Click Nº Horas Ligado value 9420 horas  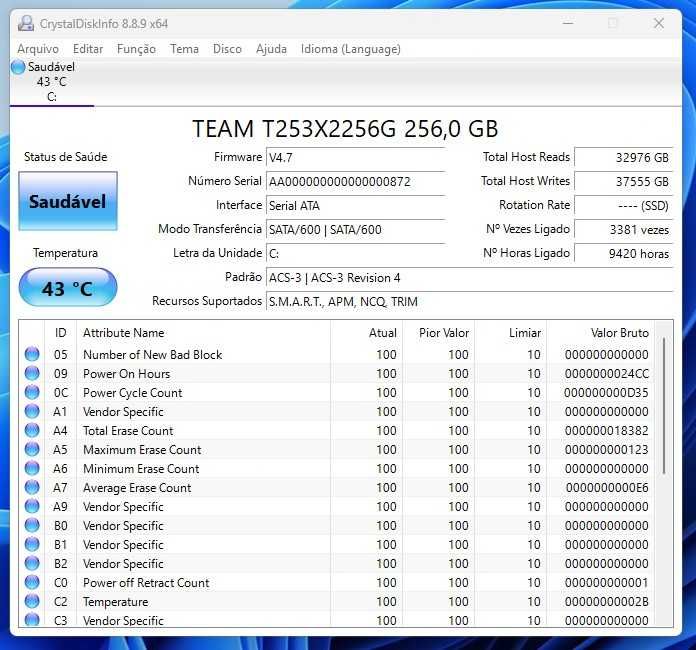click(x=623, y=254)
